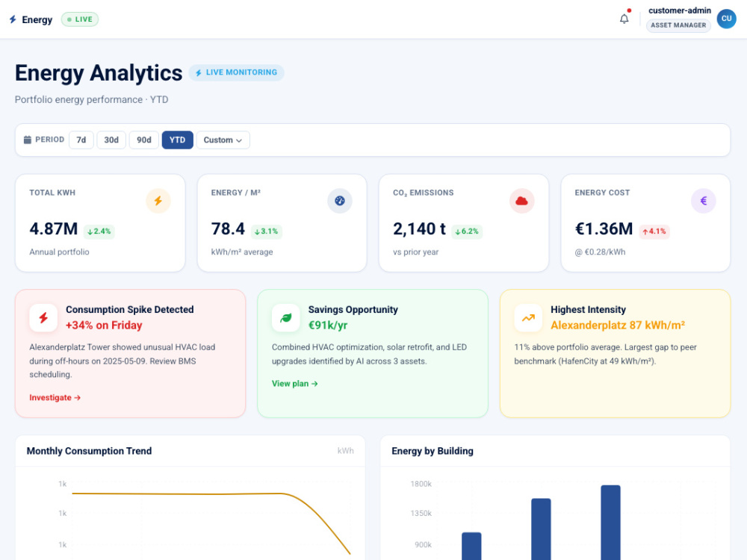
Task: Open the notifications bell
Action: (624, 19)
